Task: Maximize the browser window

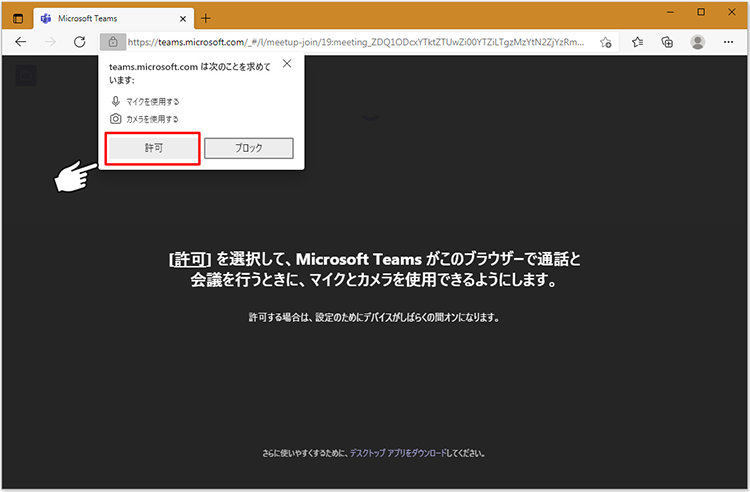Action: click(x=701, y=12)
